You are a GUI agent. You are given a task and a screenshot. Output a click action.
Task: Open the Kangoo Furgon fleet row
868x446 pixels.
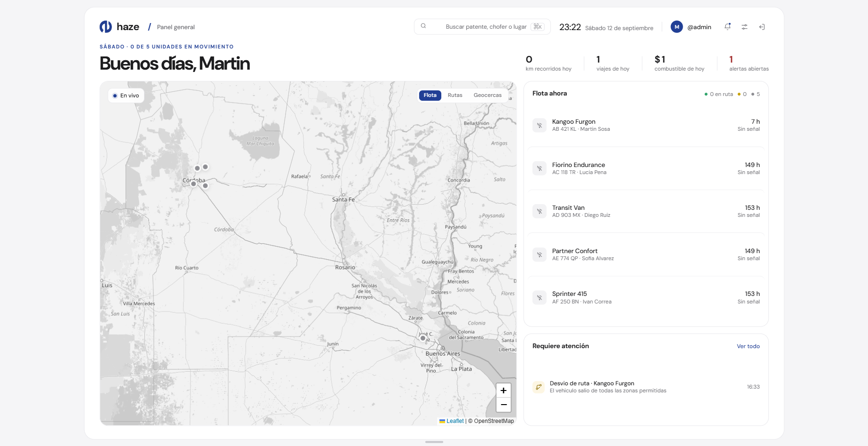pyautogui.click(x=646, y=125)
